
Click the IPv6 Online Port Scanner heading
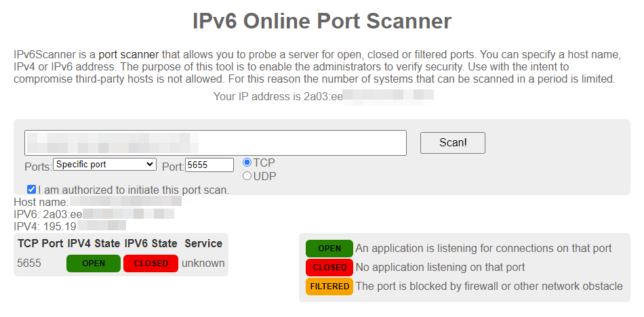click(322, 21)
